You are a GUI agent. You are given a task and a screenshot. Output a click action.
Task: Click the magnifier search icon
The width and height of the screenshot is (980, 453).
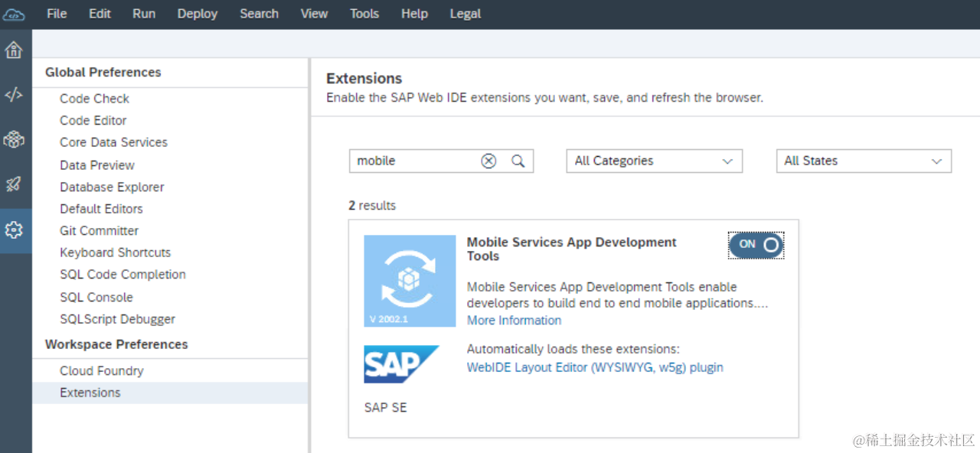pyautogui.click(x=518, y=161)
